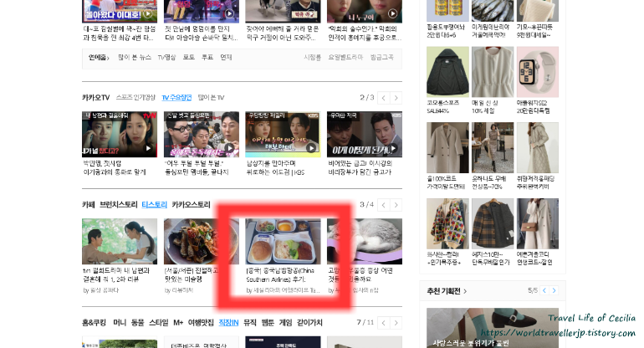
Task: Open the plaid check jacket ad
Action: (x=493, y=223)
